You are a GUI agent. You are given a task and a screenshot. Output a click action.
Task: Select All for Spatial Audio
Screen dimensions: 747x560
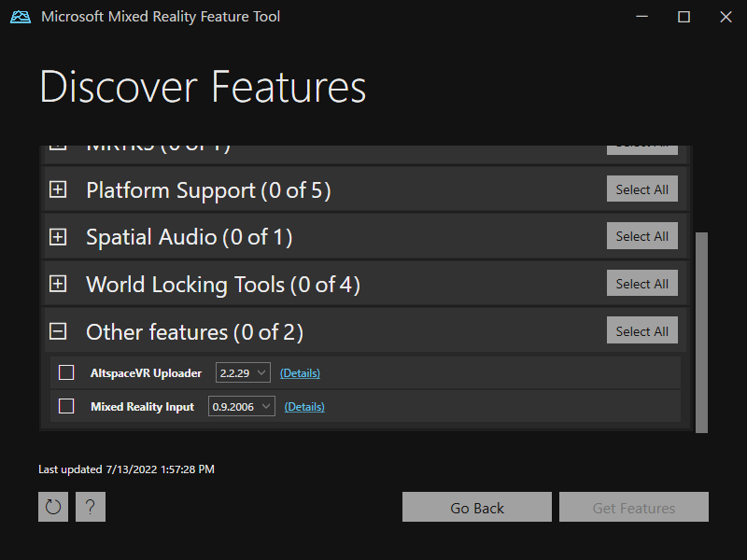click(641, 236)
